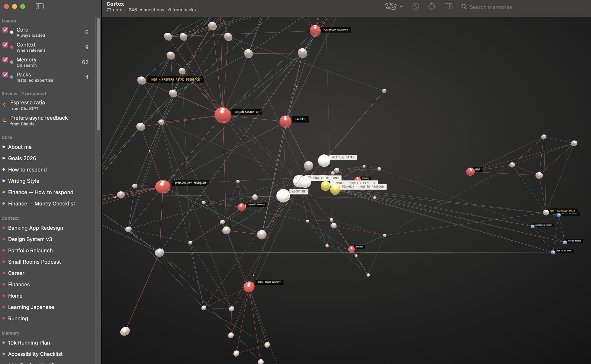Viewport: 591px width, 364px height.
Task: Toggle the Memory layer checkbox
Action: (5, 60)
